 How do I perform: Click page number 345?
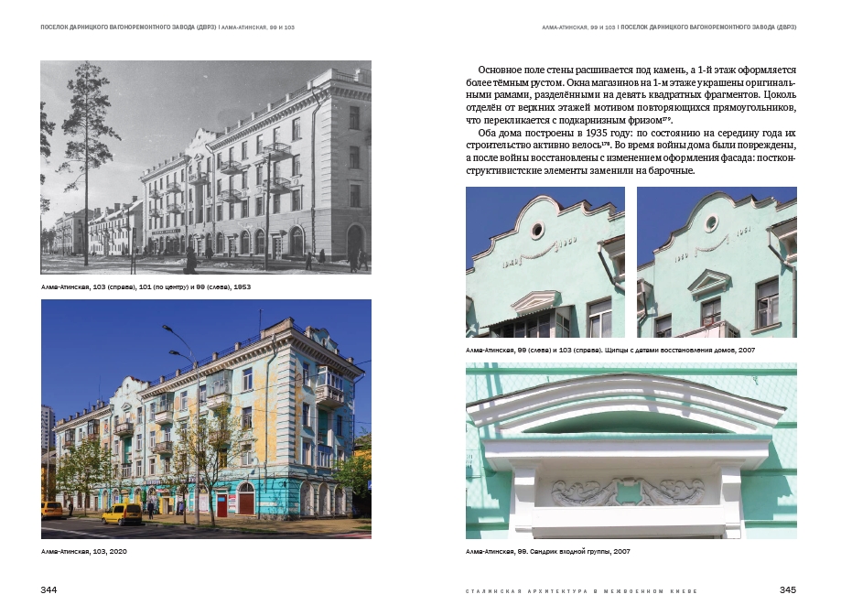coord(787,590)
